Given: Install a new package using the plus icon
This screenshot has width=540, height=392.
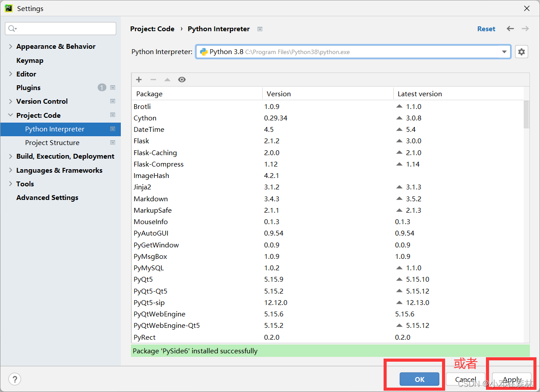Looking at the screenshot, I should pos(139,80).
